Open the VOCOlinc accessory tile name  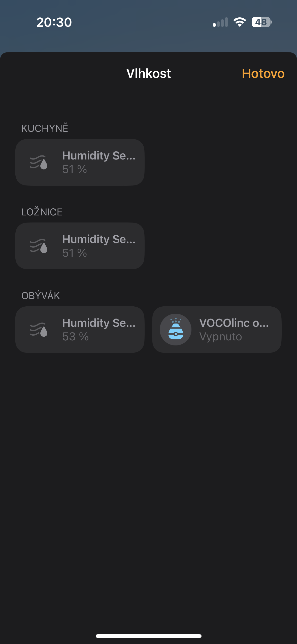[x=234, y=323]
